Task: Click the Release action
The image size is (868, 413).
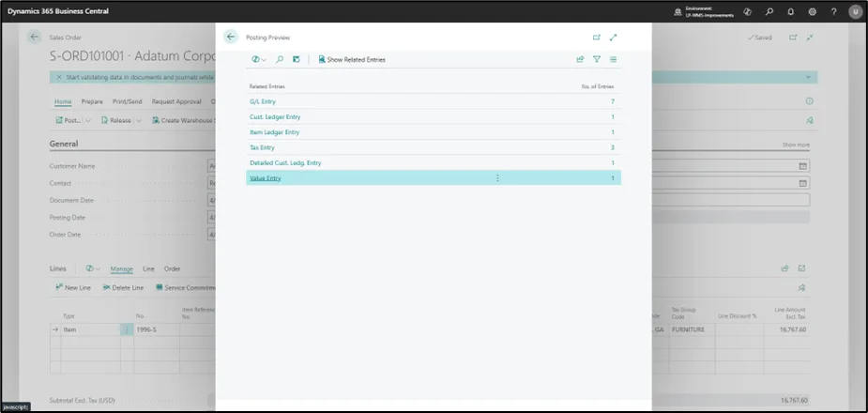Action: coord(116,120)
